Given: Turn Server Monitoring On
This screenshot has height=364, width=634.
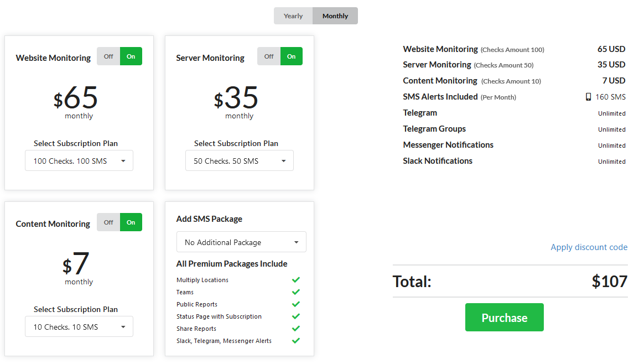Looking at the screenshot, I should pyautogui.click(x=292, y=56).
